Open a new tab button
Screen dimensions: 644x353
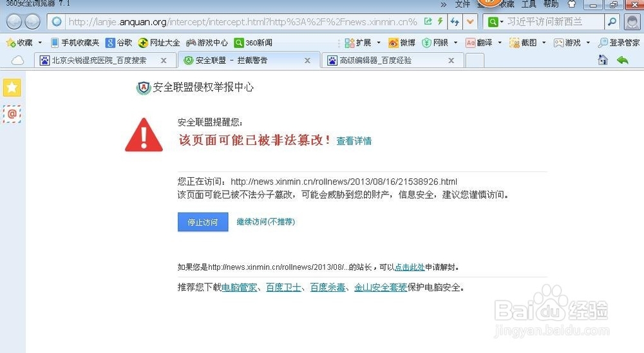[x=475, y=61]
